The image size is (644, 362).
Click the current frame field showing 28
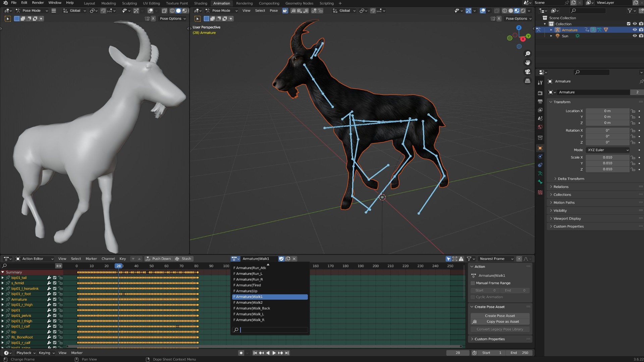[x=458, y=353]
